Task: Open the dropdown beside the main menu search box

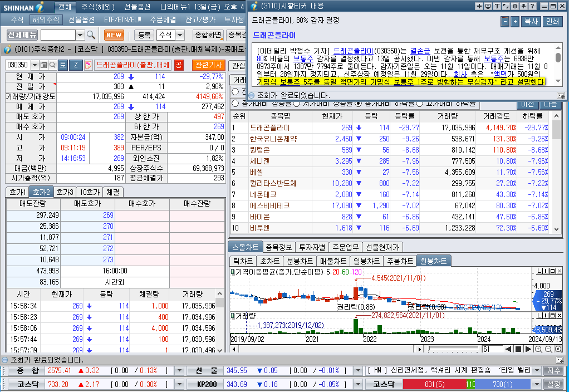Action: pos(80,35)
